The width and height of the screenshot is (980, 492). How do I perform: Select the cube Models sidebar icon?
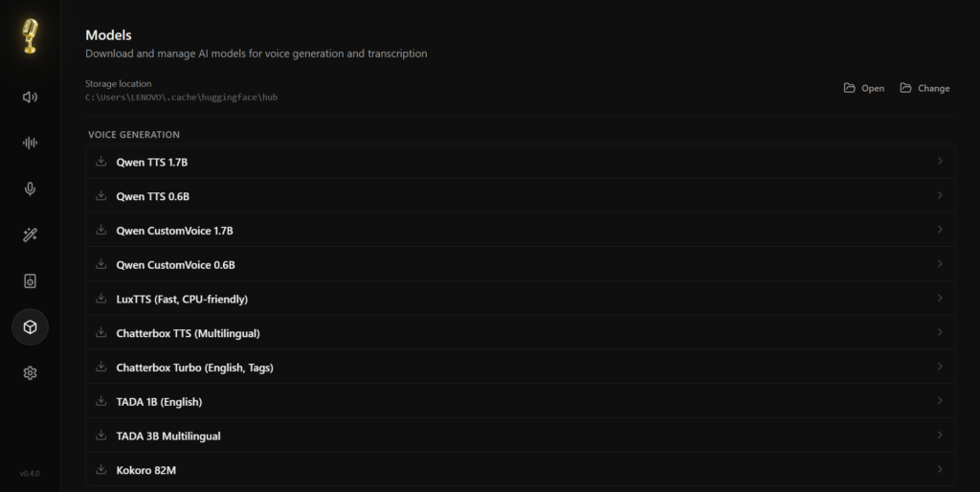(x=30, y=327)
